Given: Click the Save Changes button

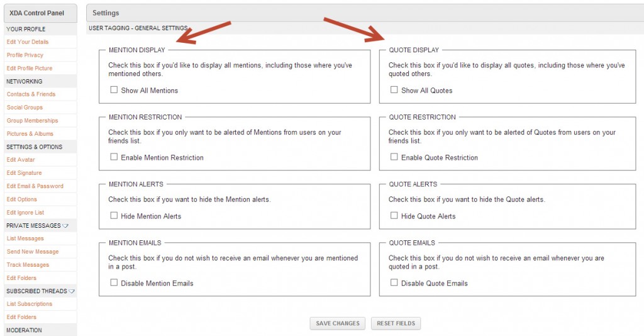Looking at the screenshot, I should tap(338, 323).
